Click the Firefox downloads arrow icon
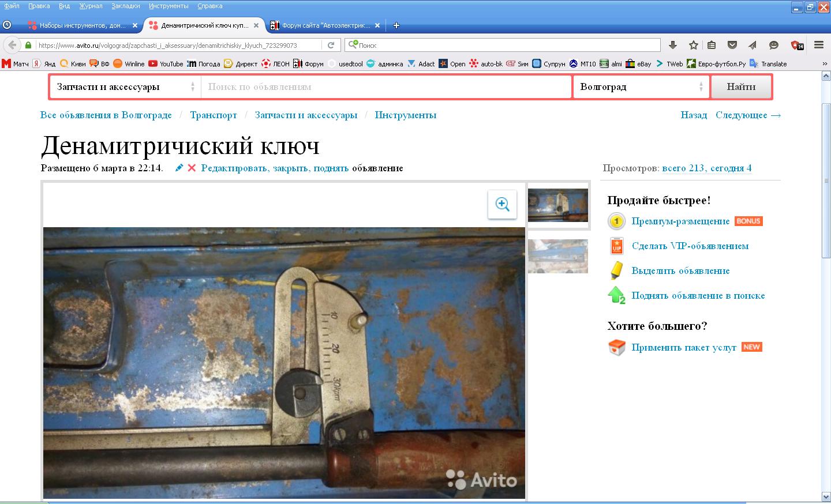This screenshot has height=504, width=831. [673, 45]
